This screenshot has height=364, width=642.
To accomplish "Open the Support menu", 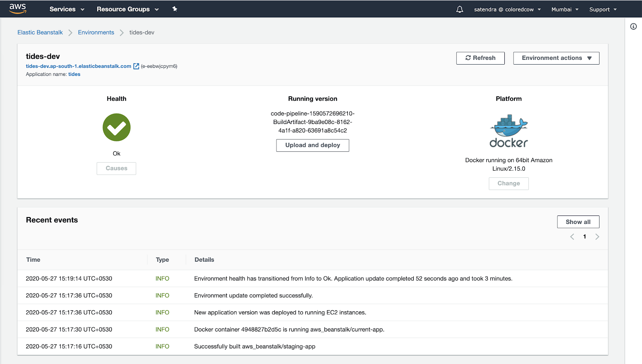I will coord(603,9).
